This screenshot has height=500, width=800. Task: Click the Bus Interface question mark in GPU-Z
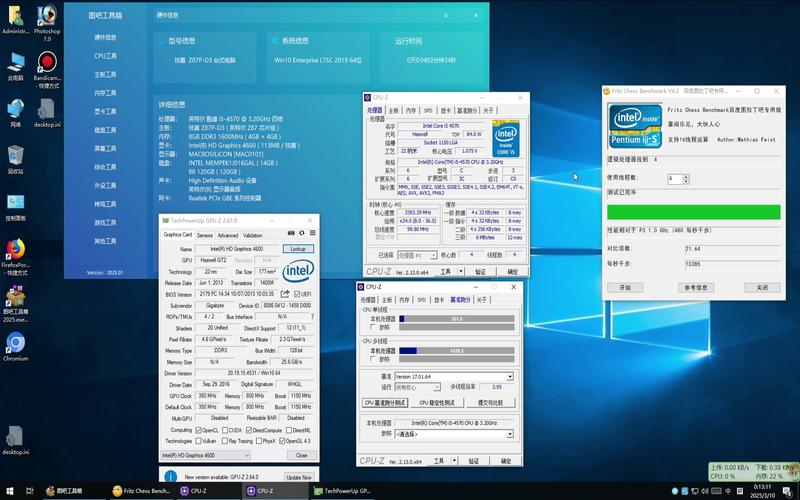coord(312,316)
